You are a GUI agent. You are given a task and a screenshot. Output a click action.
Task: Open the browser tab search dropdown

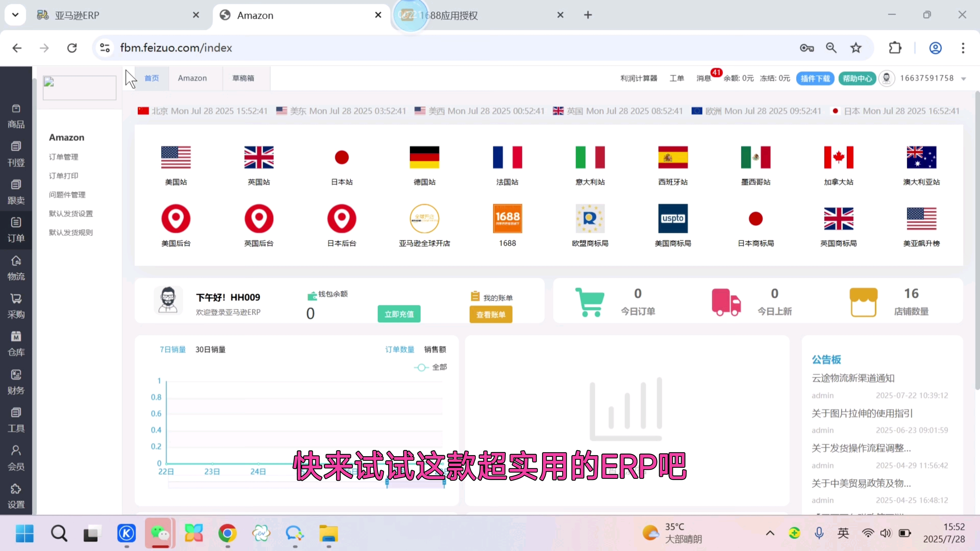15,15
